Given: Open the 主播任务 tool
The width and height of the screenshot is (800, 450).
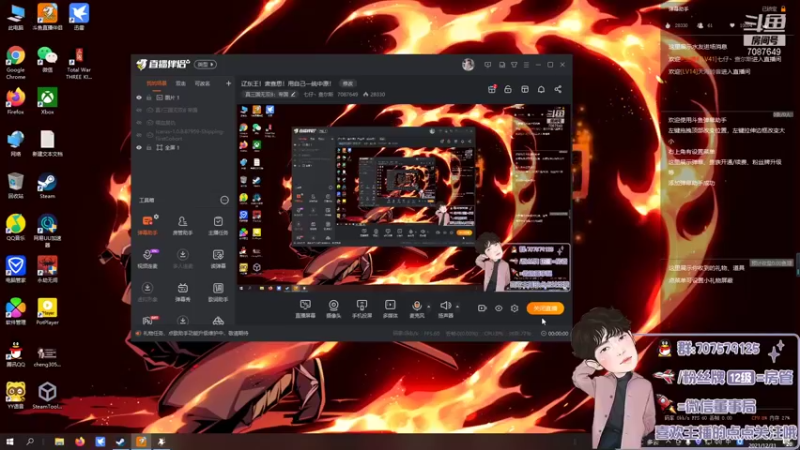Looking at the screenshot, I should (218, 225).
